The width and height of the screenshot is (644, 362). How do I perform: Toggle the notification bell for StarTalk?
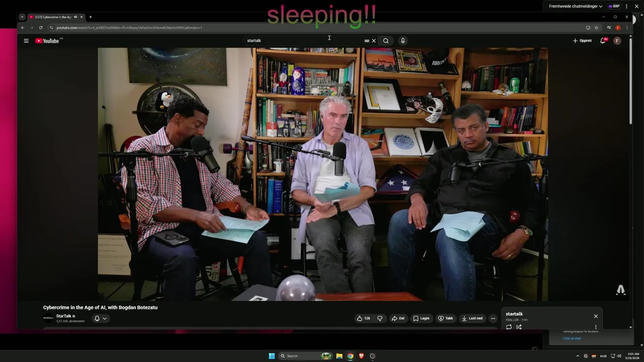[101, 318]
